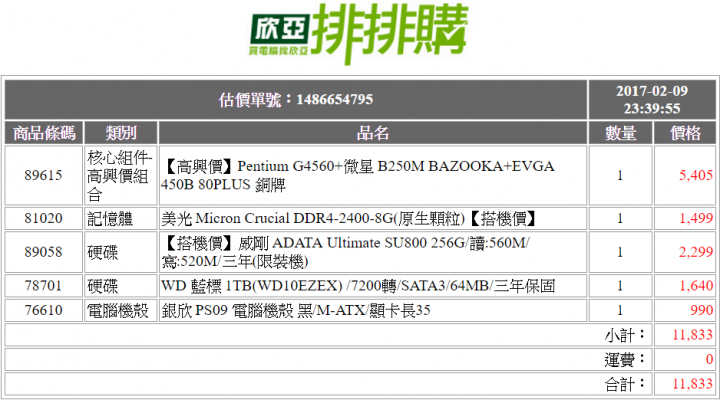720x400 pixels.
Task: Click the 類別 column header
Action: pos(121,133)
